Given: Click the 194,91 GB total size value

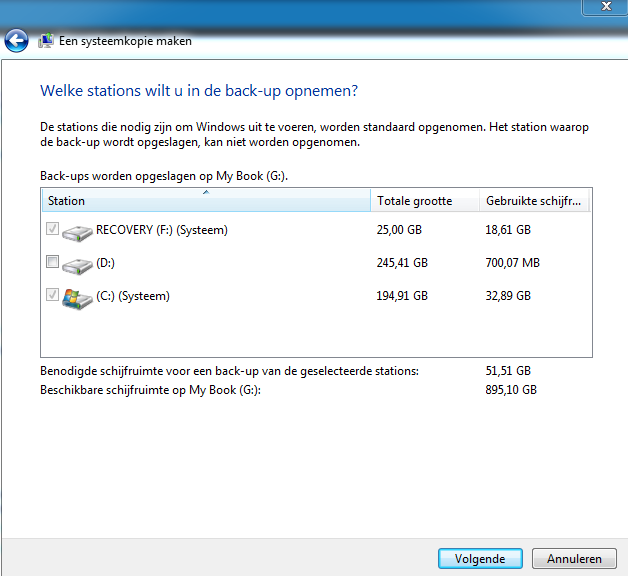Looking at the screenshot, I should click(x=402, y=296).
